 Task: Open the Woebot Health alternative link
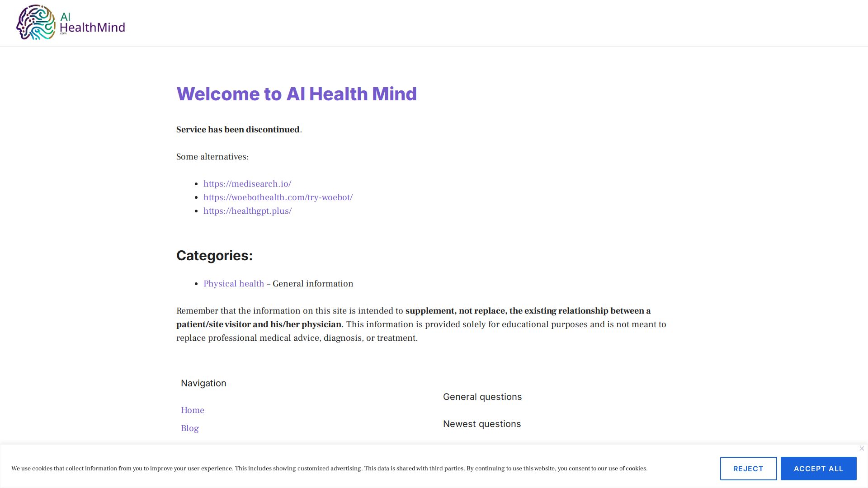tap(278, 197)
